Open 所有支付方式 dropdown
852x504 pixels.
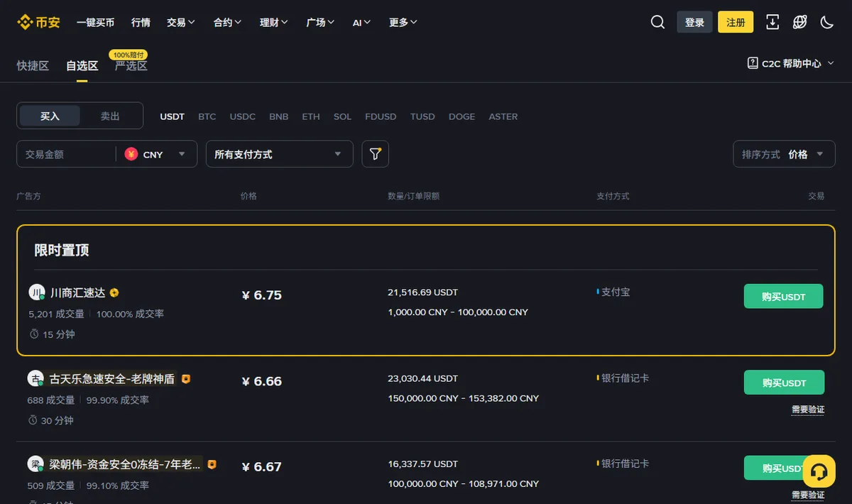[x=279, y=154]
